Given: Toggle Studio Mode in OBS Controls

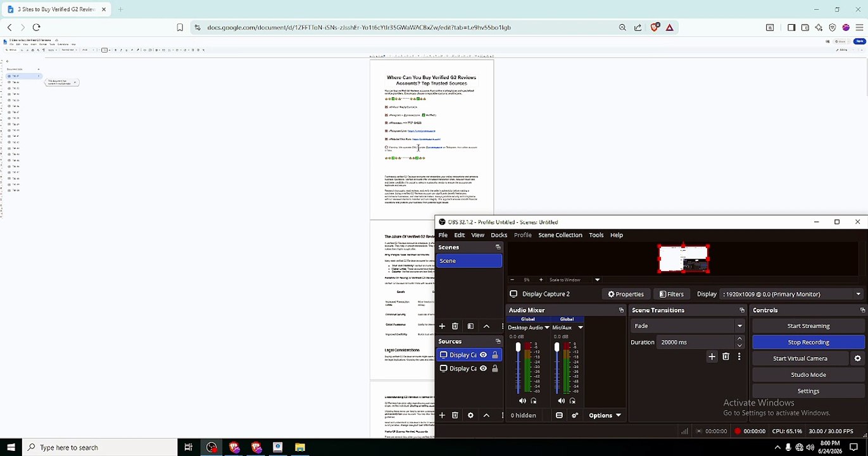Looking at the screenshot, I should tap(808, 375).
